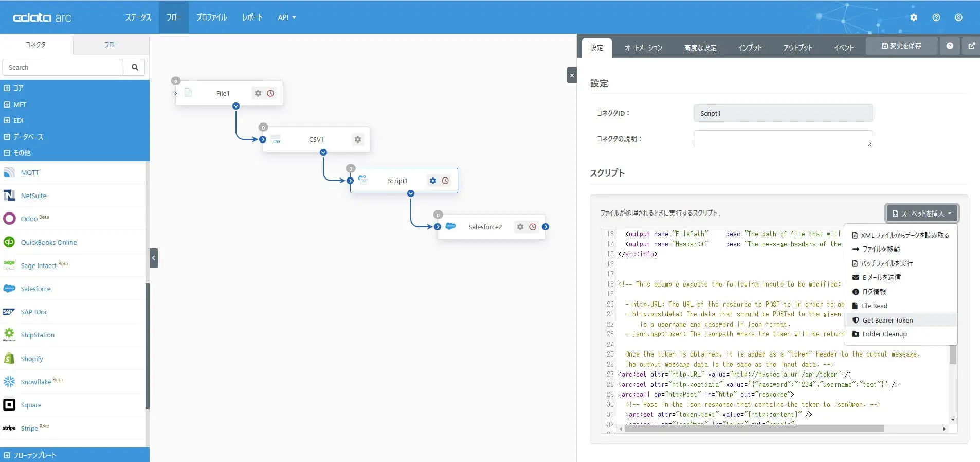The width and height of the screenshot is (980, 462).
Task: Switch to the アウトプット tab
Action: [x=797, y=48]
